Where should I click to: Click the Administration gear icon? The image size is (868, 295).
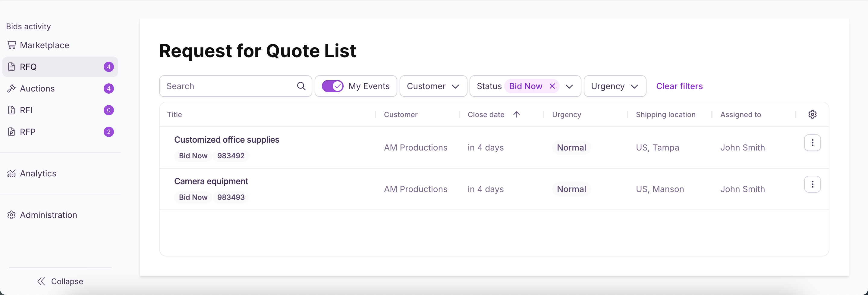coord(11,215)
